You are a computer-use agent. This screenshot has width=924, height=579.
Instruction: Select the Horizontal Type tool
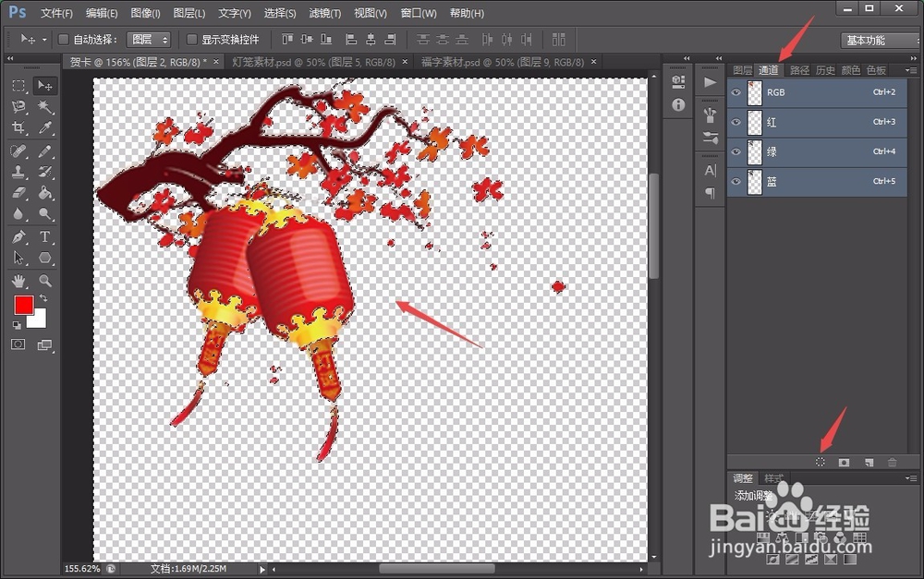tap(44, 237)
